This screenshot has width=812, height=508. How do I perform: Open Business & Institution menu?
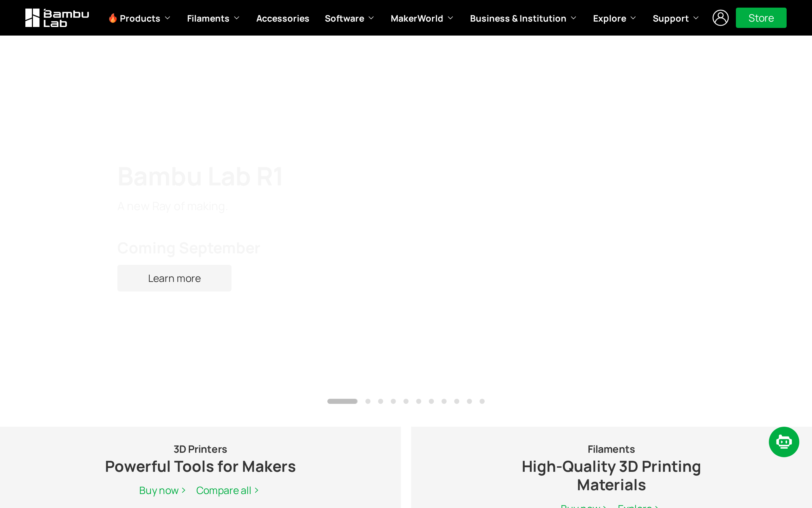tap(518, 18)
